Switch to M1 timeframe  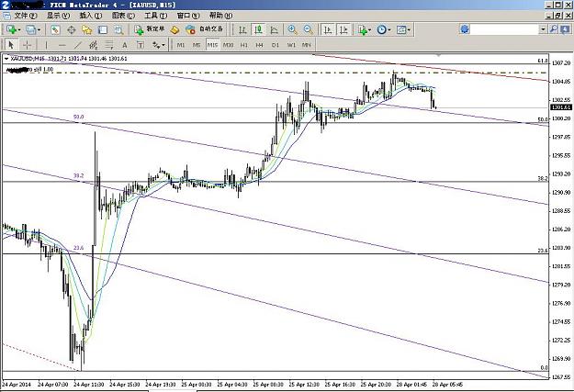(x=181, y=45)
